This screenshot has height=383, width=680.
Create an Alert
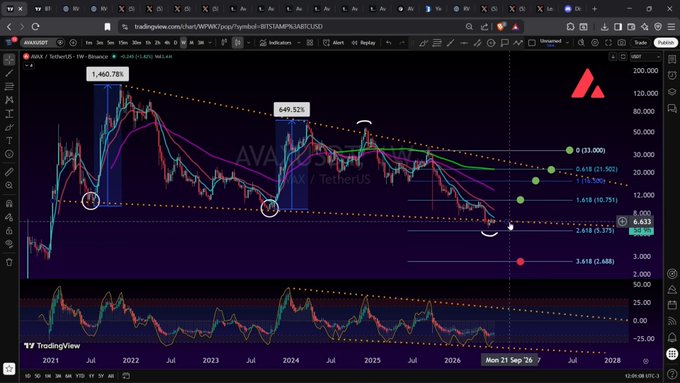(333, 43)
